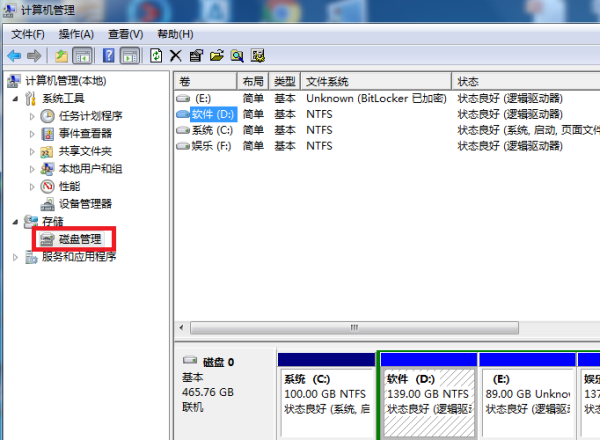This screenshot has width=600, height=440.
Task: Click the Explore magnifier toolbar icon
Action: (237, 56)
